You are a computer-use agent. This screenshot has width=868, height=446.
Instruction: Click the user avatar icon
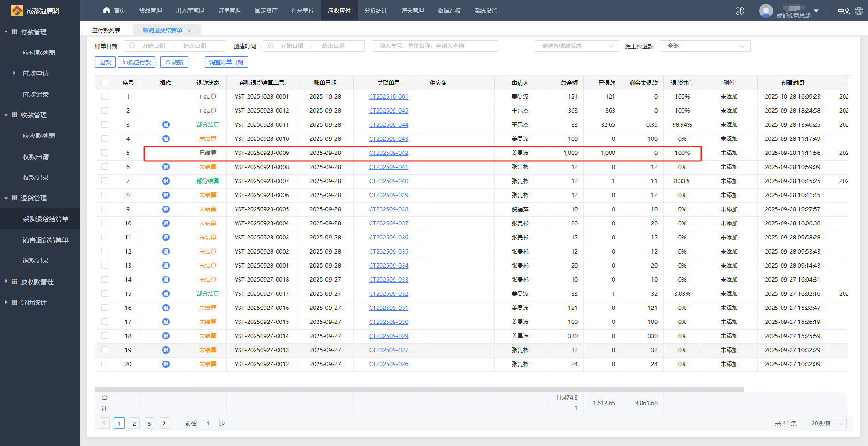pos(766,10)
